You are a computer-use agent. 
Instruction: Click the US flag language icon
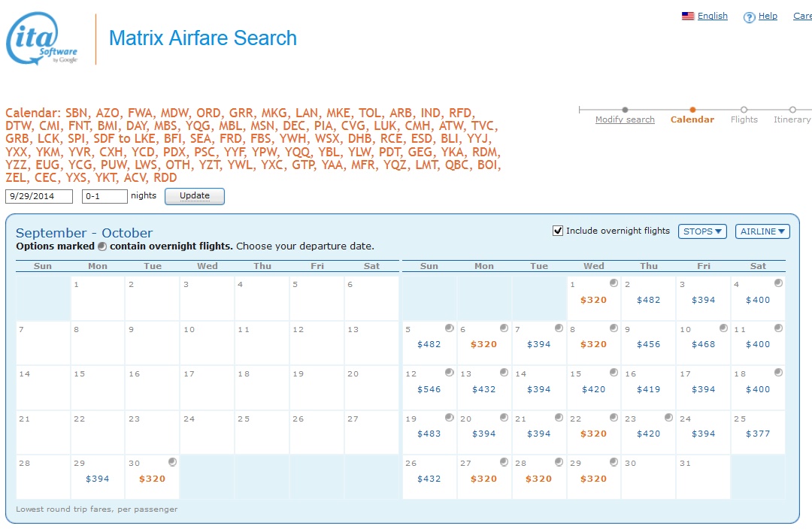pyautogui.click(x=687, y=16)
